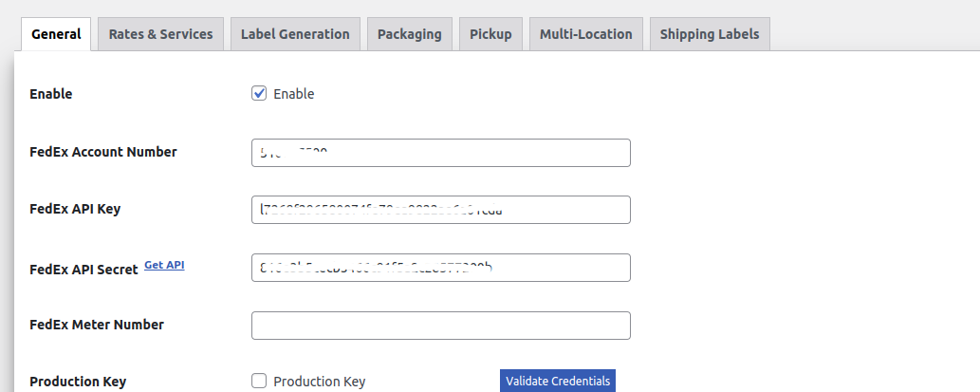Follow the Get API link

(x=164, y=265)
